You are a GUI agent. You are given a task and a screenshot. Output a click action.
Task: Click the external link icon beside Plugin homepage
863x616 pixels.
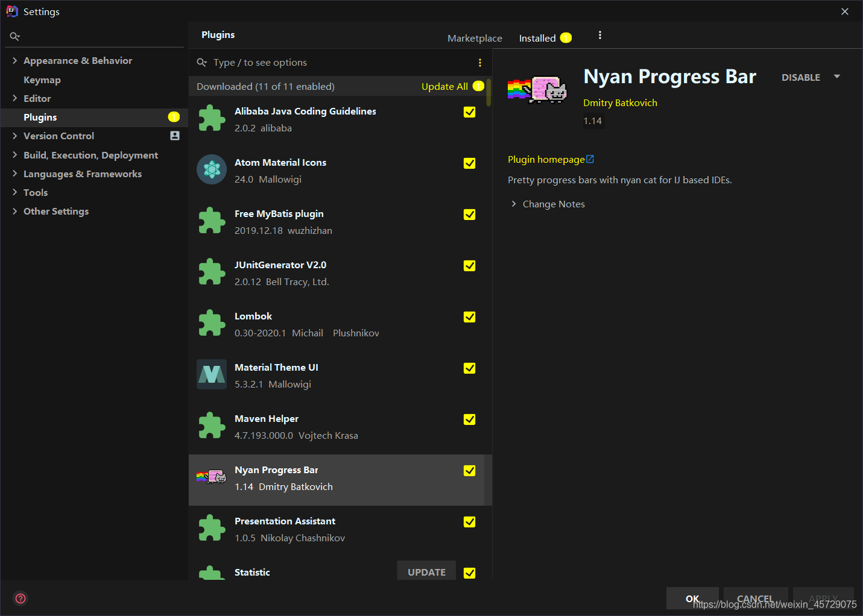[590, 159]
